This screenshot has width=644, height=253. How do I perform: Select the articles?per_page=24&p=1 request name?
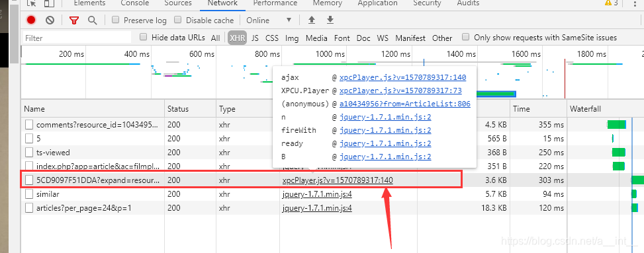tap(84, 208)
